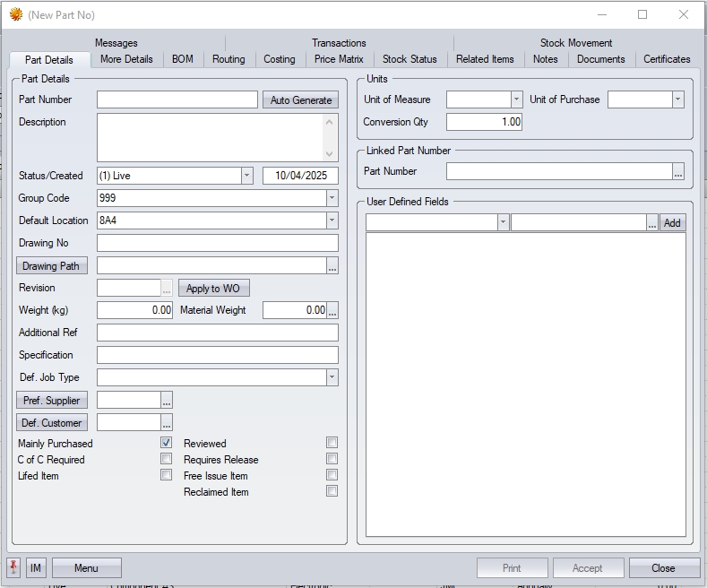Click Pref. Supplier ellipsis lookup button
Viewport: 707px width, 588px height.
(x=167, y=401)
